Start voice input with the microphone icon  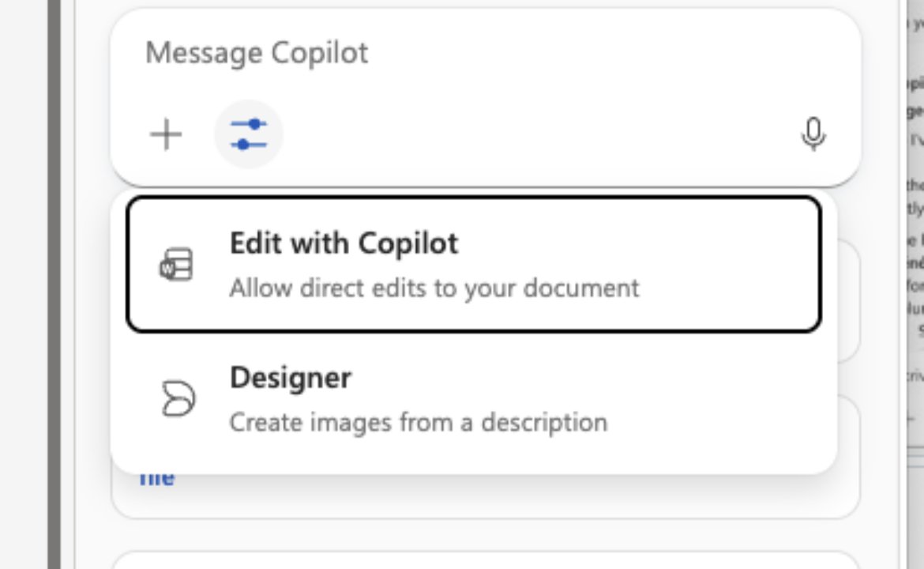813,134
